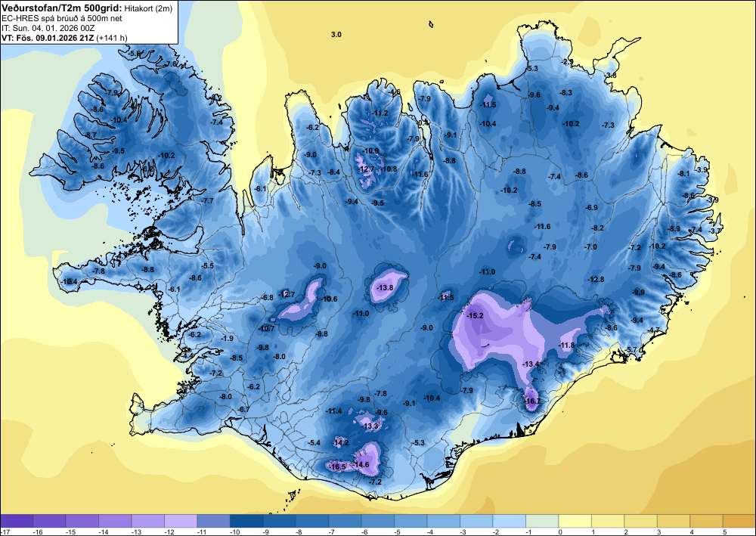Click the -13.4 temperature value
This screenshot has height=536, width=756.
pyautogui.click(x=531, y=364)
